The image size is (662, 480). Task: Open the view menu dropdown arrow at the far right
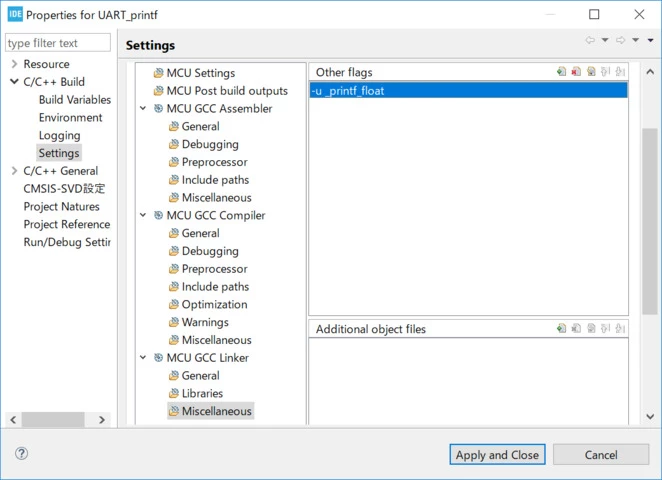[651, 40]
